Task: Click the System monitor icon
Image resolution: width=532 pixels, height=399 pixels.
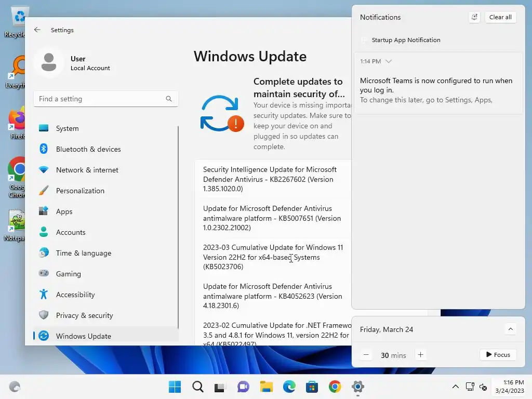Action: (44, 128)
